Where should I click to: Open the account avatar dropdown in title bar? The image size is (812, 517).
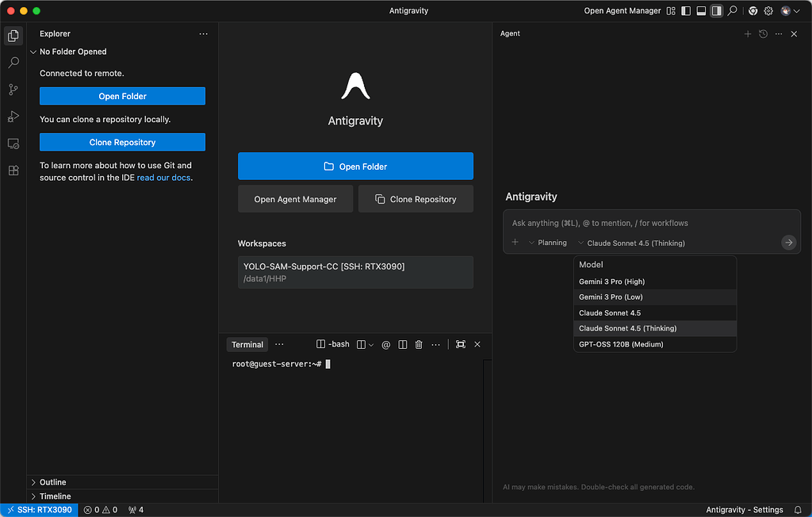[791, 11]
